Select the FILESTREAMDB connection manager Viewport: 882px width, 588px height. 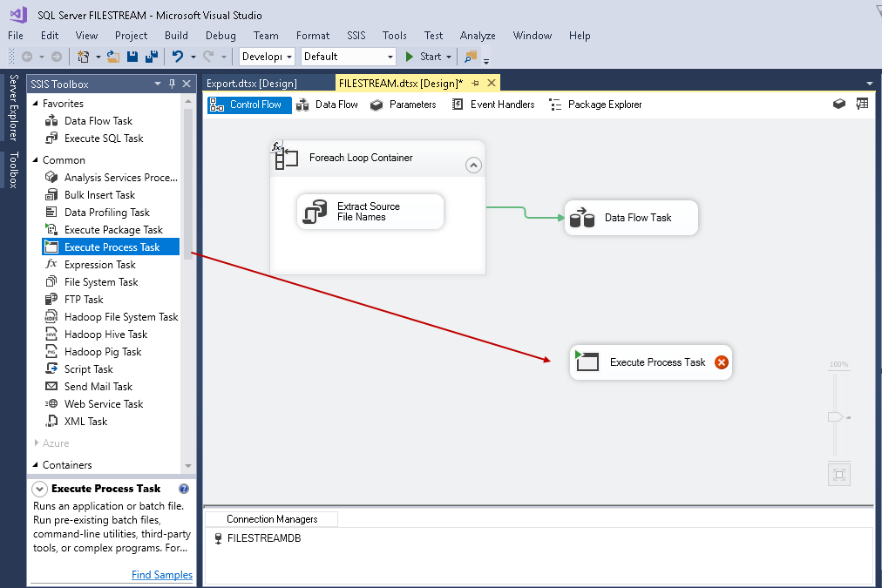[263, 538]
